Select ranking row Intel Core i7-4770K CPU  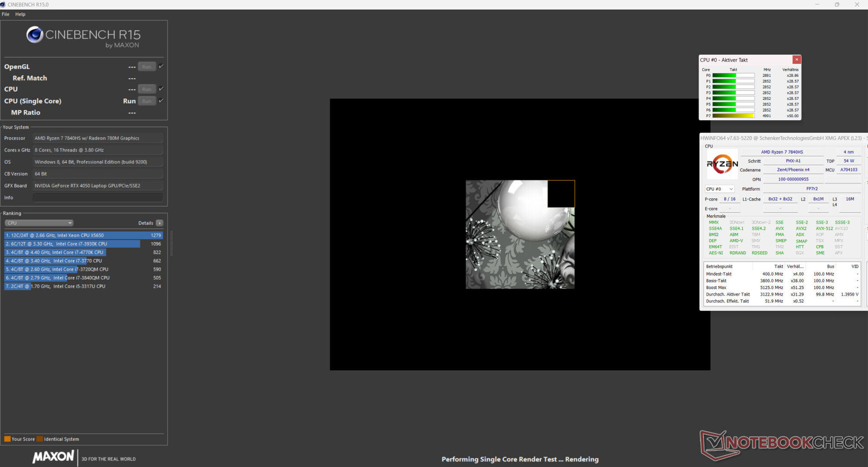[84, 252]
